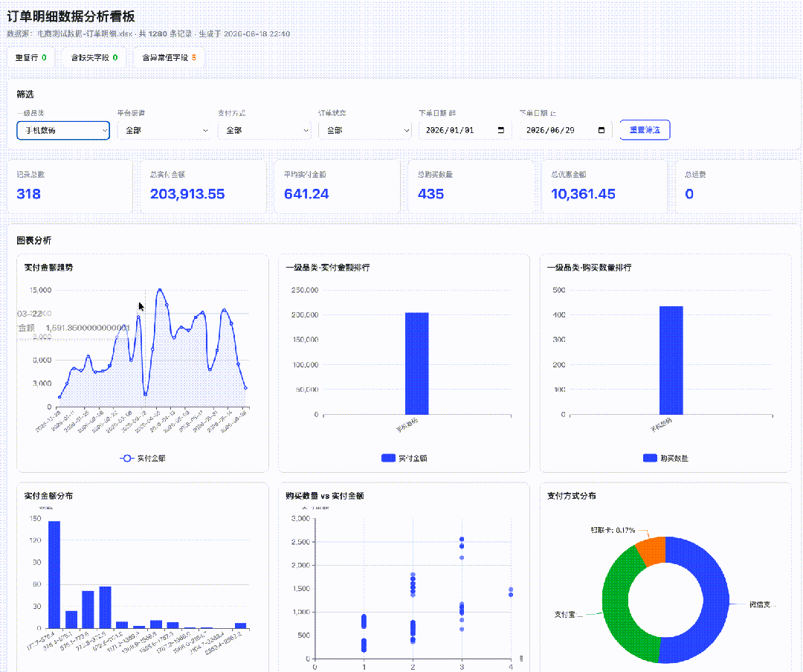
Task: Open calendar picker for start date 2026/01/01
Action: (x=501, y=130)
